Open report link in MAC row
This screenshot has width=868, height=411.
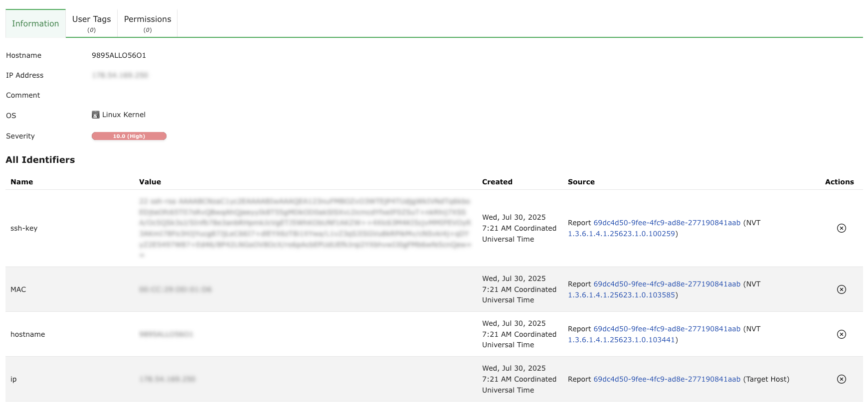(667, 284)
